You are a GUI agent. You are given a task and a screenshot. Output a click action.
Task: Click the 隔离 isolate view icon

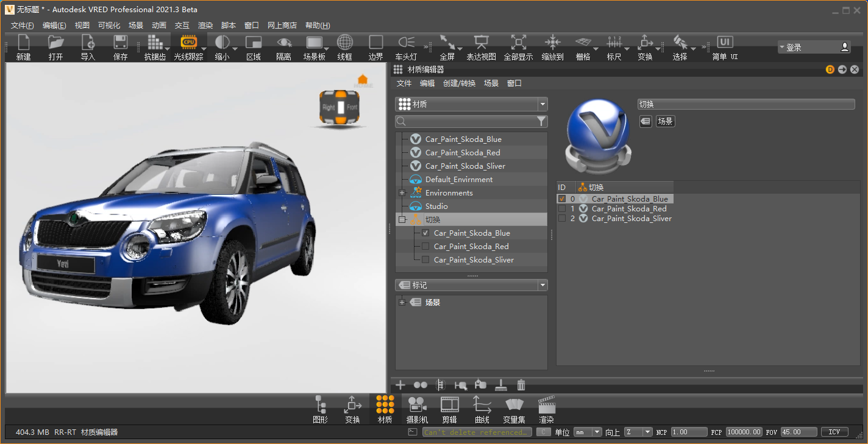coord(284,42)
